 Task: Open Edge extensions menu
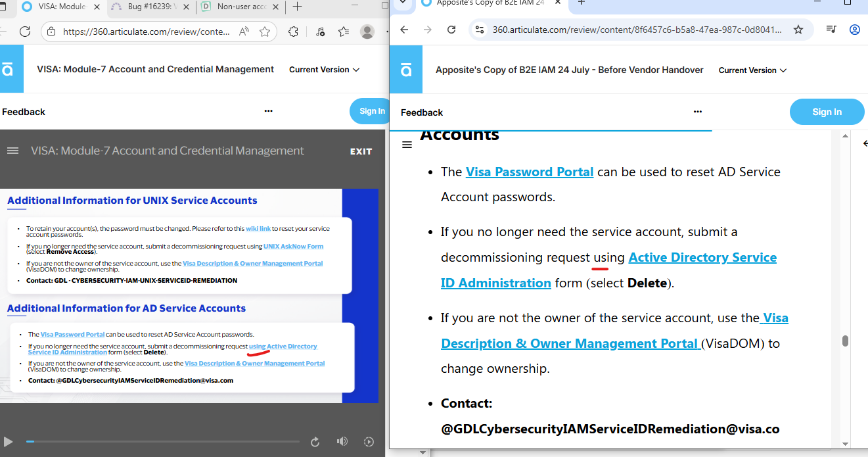point(294,32)
